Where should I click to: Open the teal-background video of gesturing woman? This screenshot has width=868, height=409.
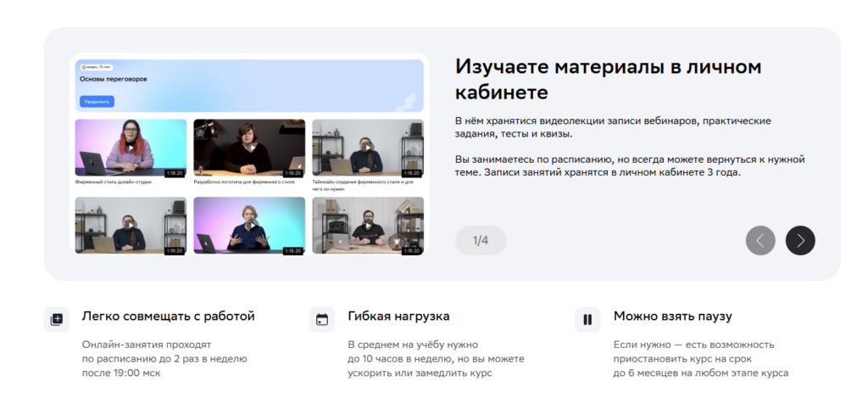249,226
